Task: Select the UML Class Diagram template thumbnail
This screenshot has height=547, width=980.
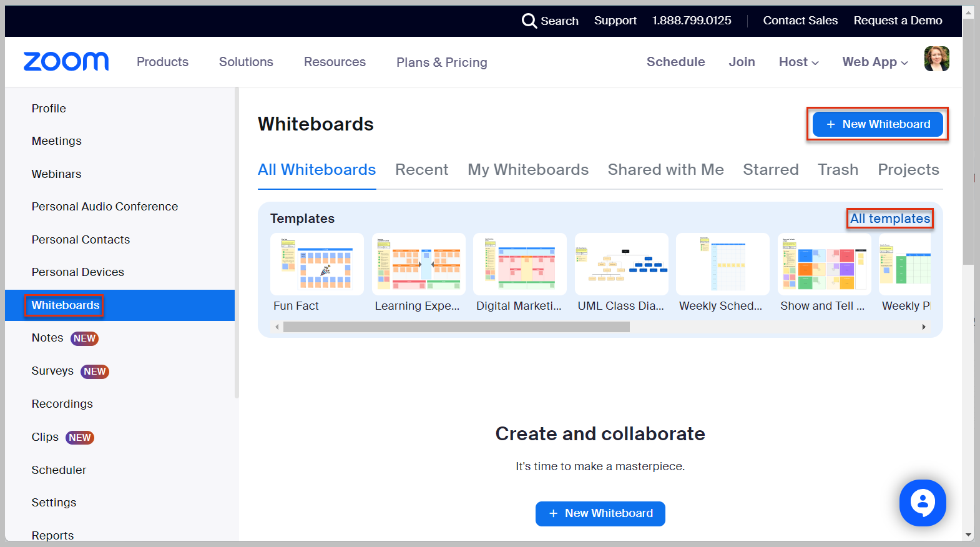Action: click(x=622, y=264)
